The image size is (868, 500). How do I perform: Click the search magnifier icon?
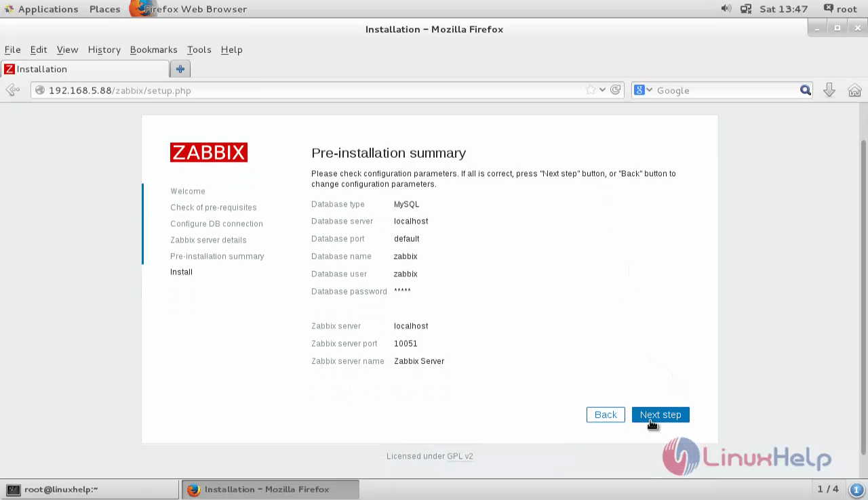click(806, 90)
